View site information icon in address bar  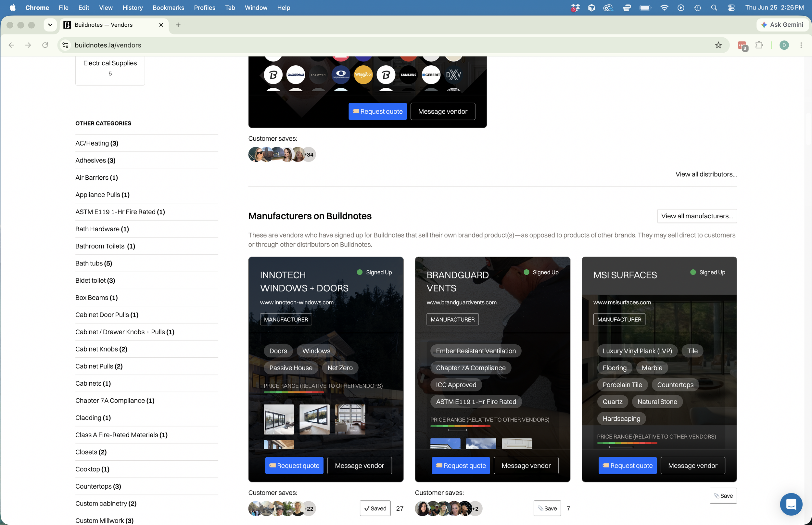pyautogui.click(x=66, y=45)
